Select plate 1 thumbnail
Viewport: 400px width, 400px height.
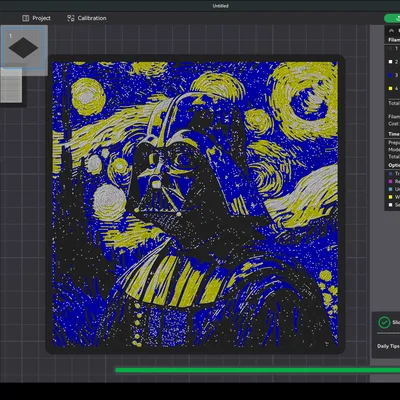[x=23, y=47]
